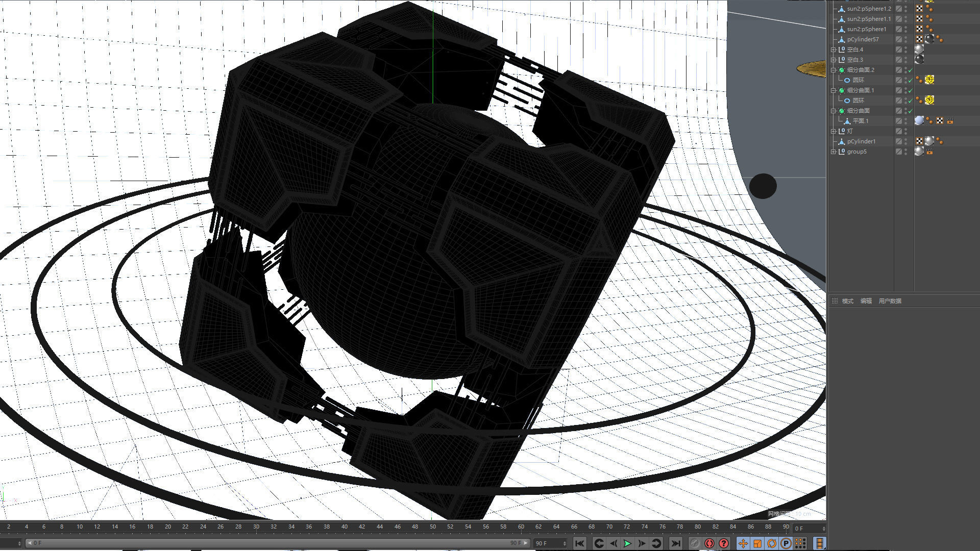Click the Record Scale keyframes icon
980x551 pixels.
tap(757, 543)
